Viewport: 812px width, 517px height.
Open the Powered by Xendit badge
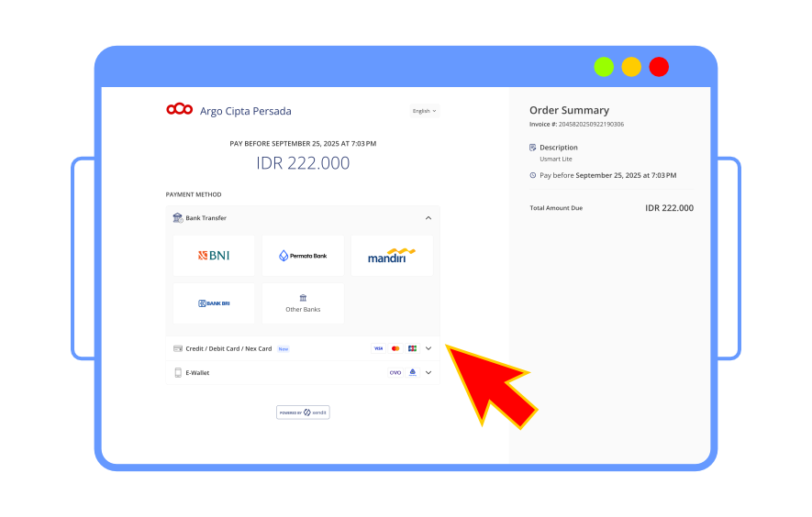pyautogui.click(x=303, y=412)
